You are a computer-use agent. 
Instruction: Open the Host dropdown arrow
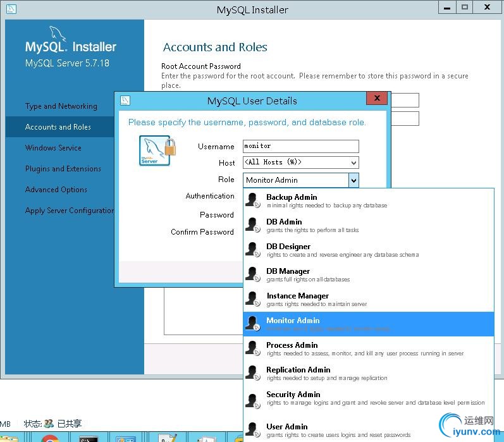[x=353, y=163]
